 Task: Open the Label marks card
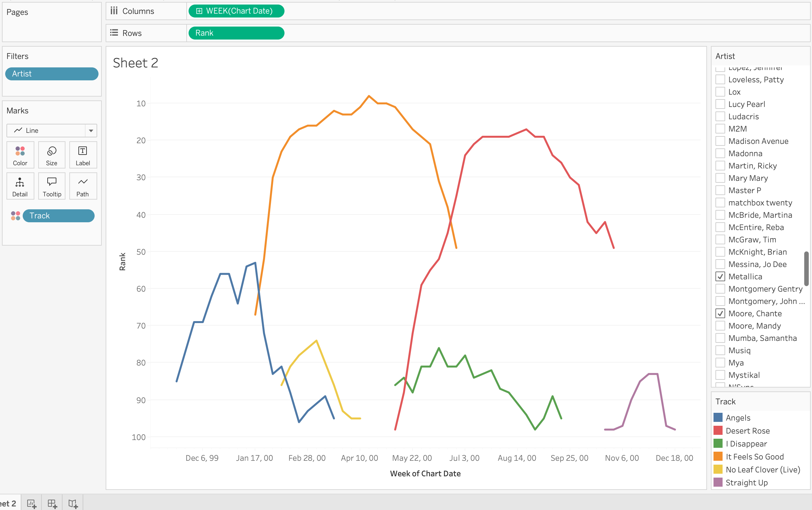click(x=83, y=155)
